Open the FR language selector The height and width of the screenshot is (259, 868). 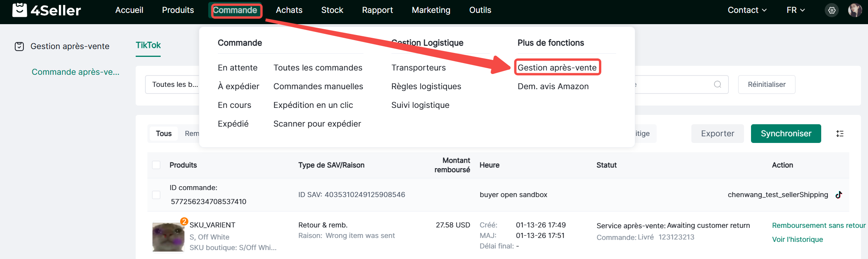(x=795, y=10)
